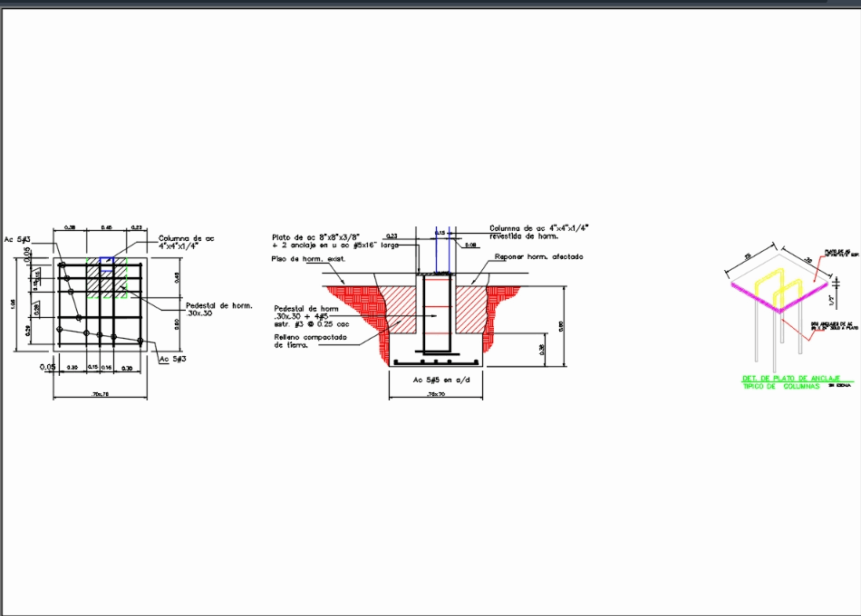Click the baseplate line at pedestal bottom
Screen dimensions: 861x616
point(436,352)
